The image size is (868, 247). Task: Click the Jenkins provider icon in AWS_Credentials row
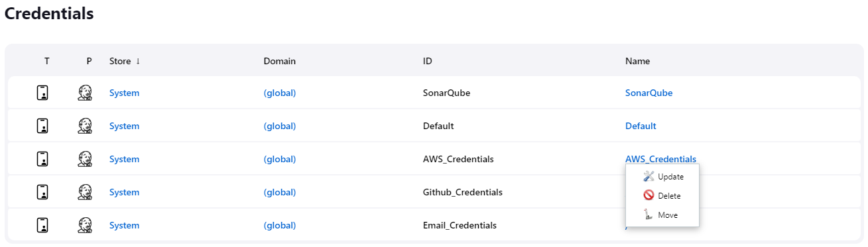85,159
